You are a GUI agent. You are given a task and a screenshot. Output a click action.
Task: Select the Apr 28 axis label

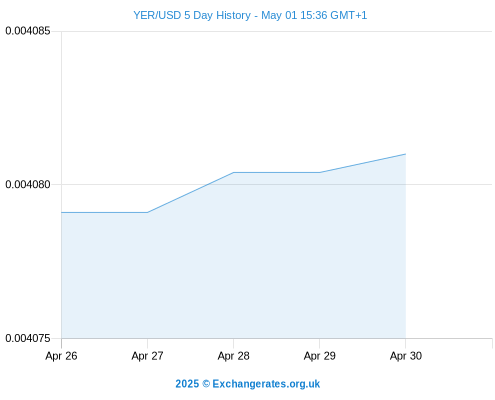click(233, 356)
